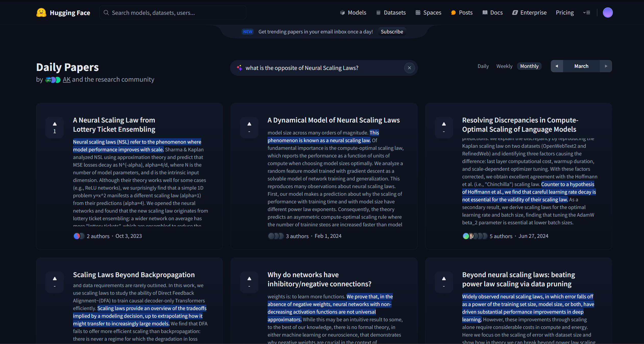Screen dimensions: 644x344
Task: Upvote A Neural Scaling Law from Lottery Ticket Ensembling
Action: [x=55, y=127]
